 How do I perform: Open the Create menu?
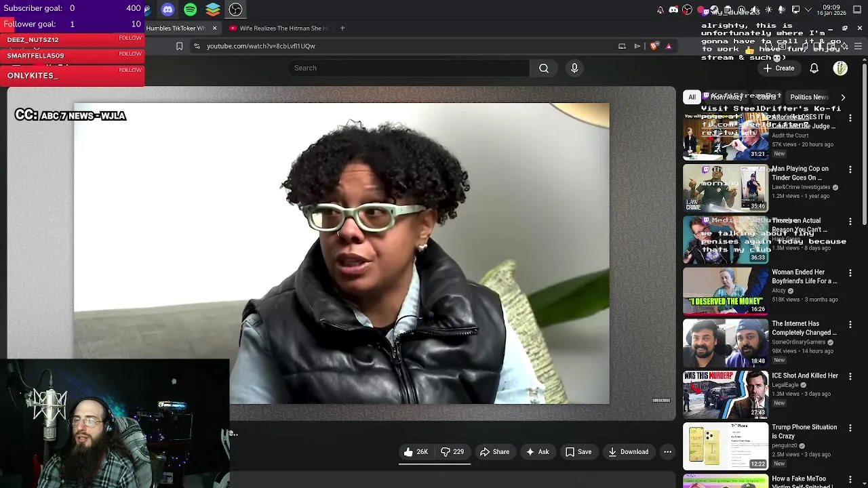coord(778,68)
